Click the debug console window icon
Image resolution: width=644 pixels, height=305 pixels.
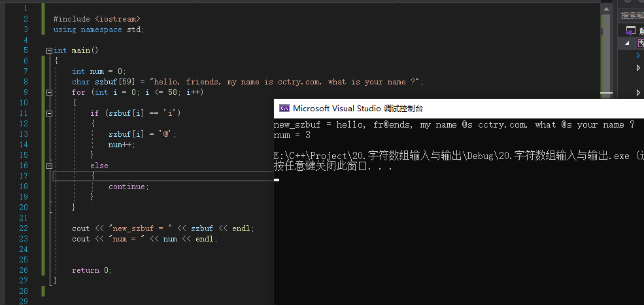[x=284, y=109]
